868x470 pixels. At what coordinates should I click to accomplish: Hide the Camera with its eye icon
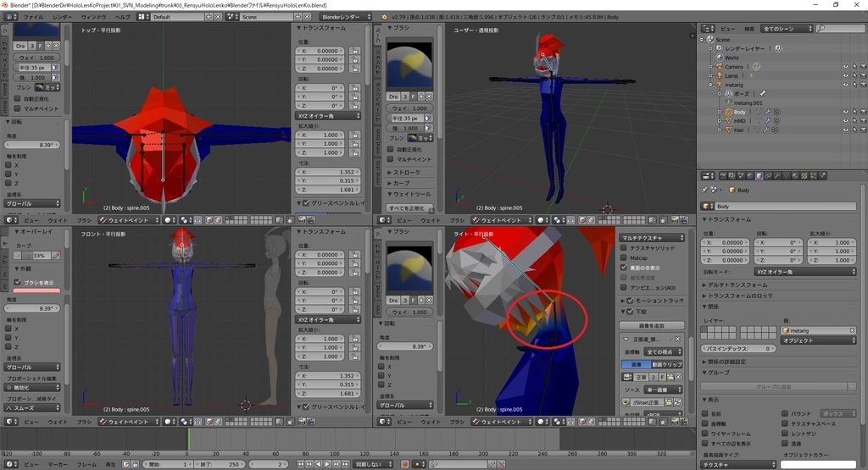point(846,66)
